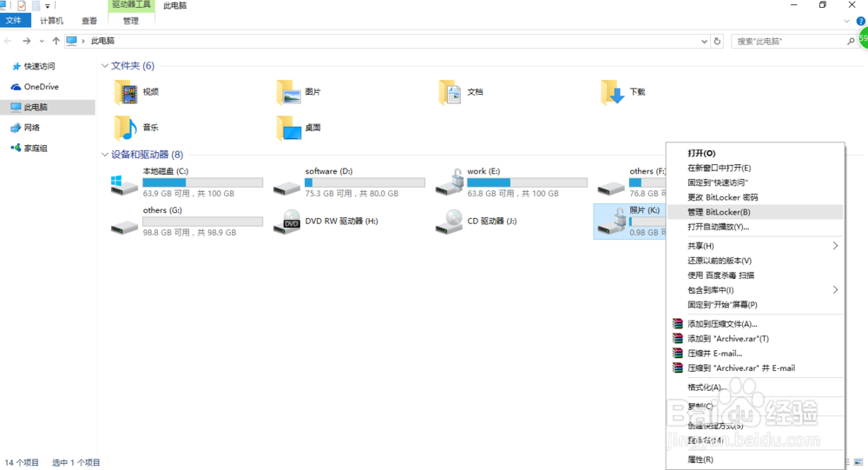Choose 使用 百度杀毒 扫描

[x=755, y=275]
